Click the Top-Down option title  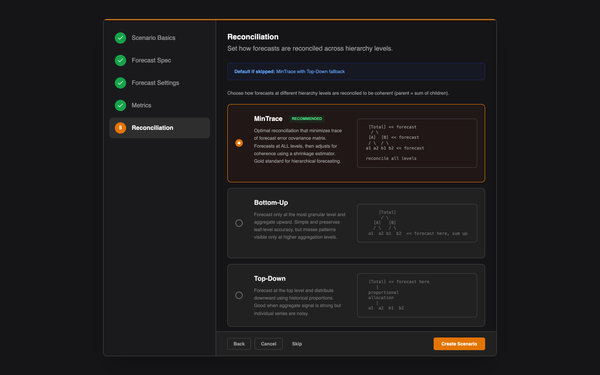pyautogui.click(x=270, y=279)
